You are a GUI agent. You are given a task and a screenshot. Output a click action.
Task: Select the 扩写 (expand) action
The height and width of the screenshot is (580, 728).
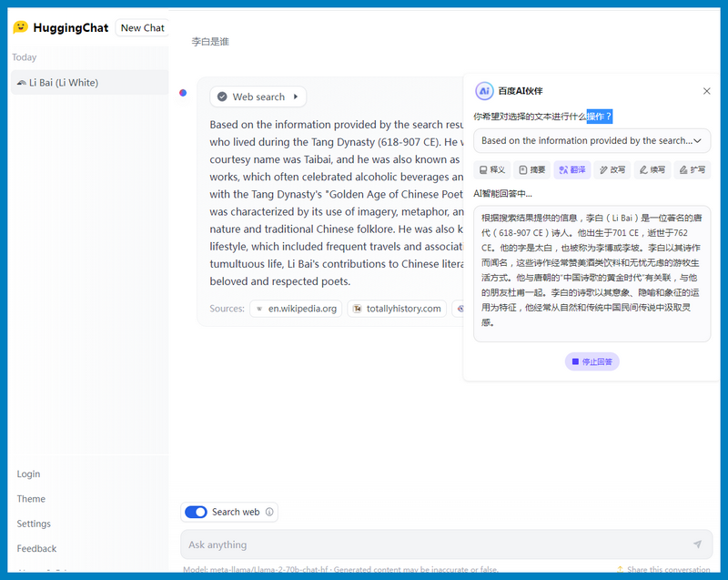[693, 170]
